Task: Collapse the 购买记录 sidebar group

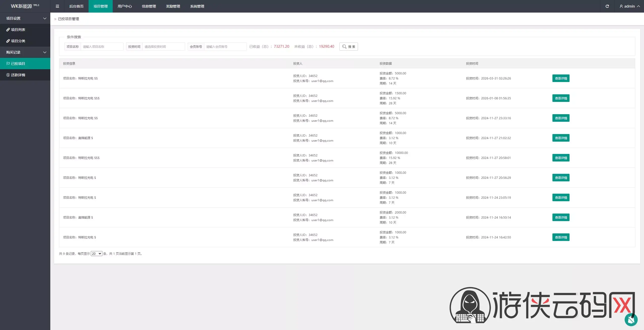Action: click(x=25, y=52)
